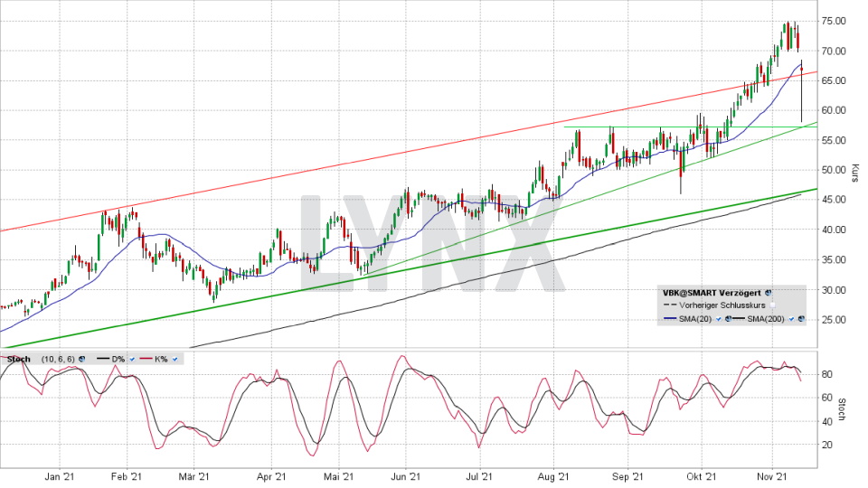The height and width of the screenshot is (488, 868).
Task: Click the D% legend label
Action: pos(118,359)
